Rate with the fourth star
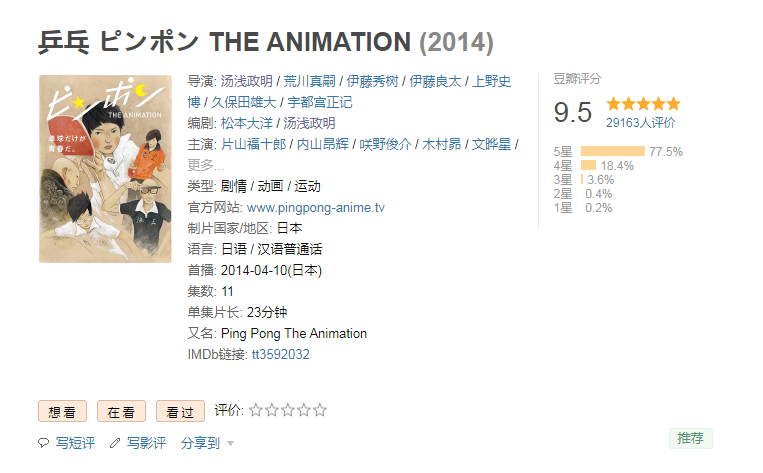The image size is (763, 473). pyautogui.click(x=304, y=410)
